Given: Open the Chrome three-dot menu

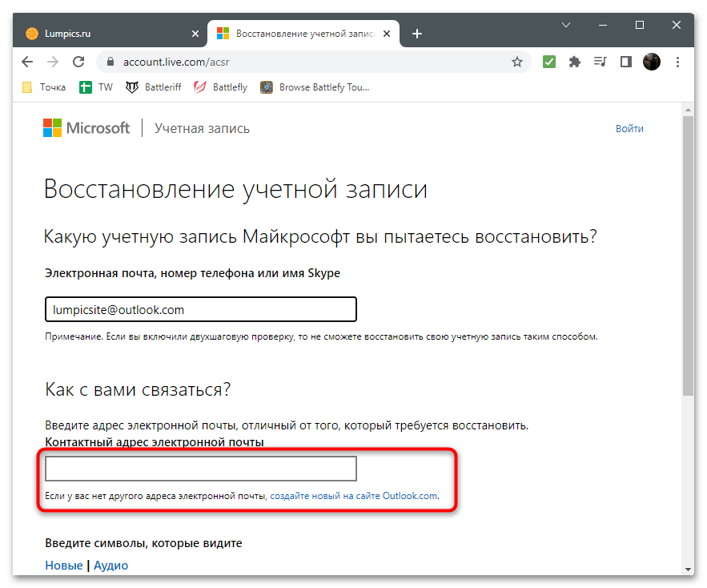Looking at the screenshot, I should 677,62.
